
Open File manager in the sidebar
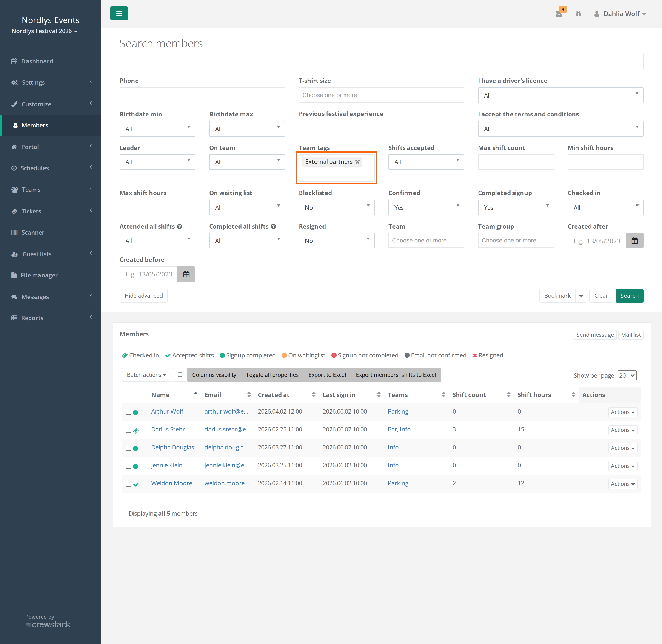tap(50, 275)
